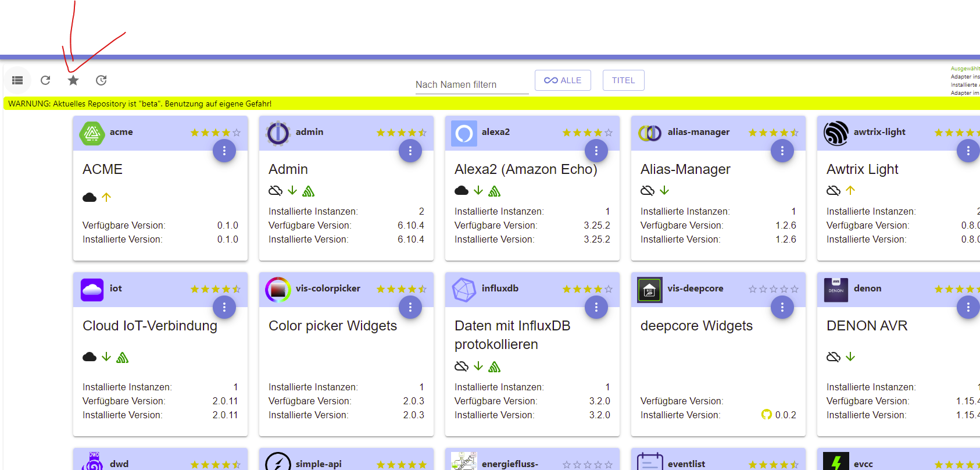Open the three-dot menu on the alexa2 card

click(x=596, y=151)
